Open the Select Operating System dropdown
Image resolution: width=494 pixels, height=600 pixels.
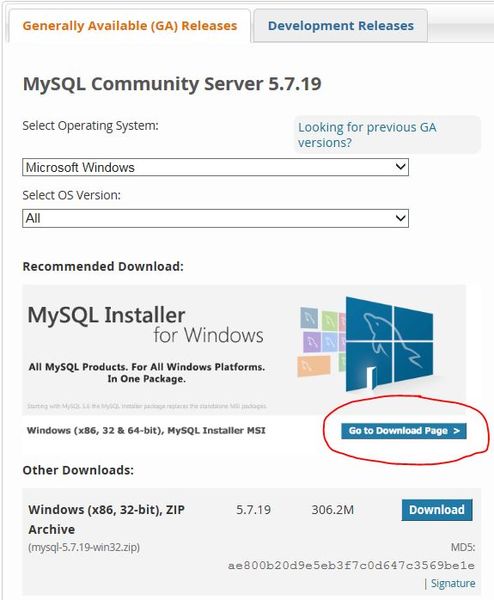pos(215,167)
